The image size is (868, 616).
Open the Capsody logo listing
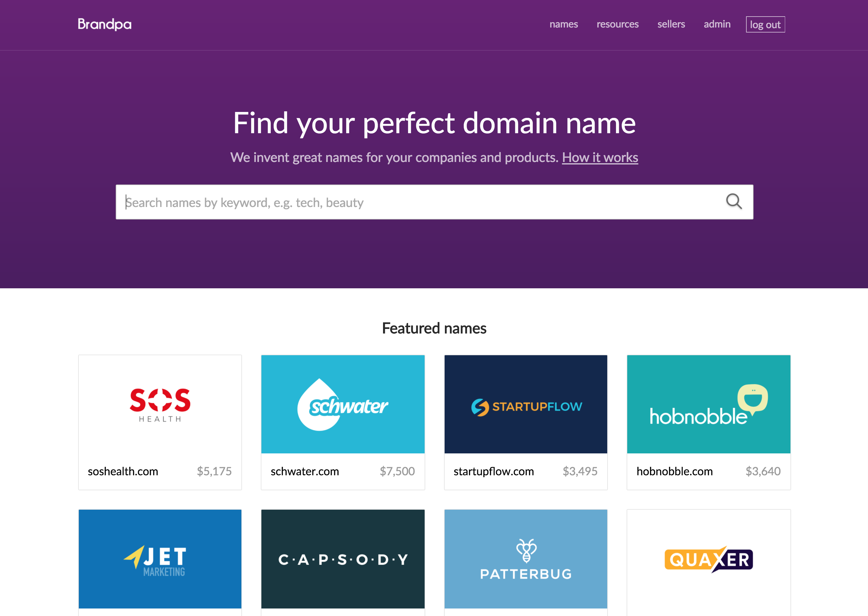(x=343, y=559)
